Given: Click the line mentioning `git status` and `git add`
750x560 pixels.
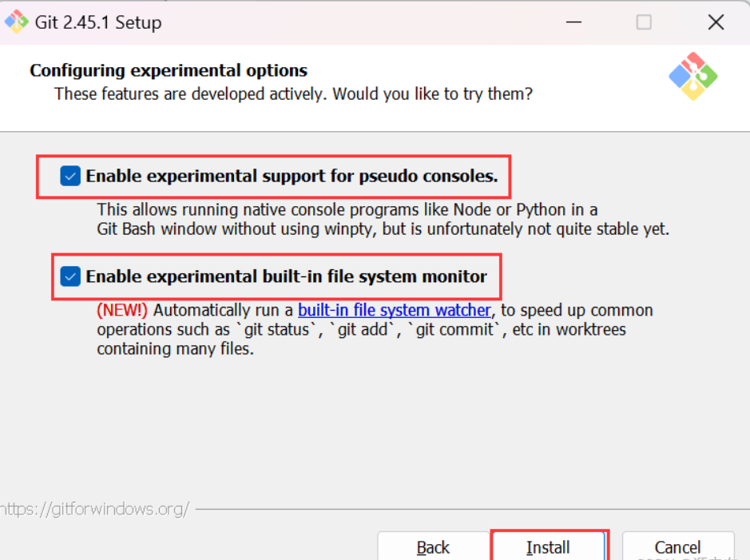Looking at the screenshot, I should 361,329.
